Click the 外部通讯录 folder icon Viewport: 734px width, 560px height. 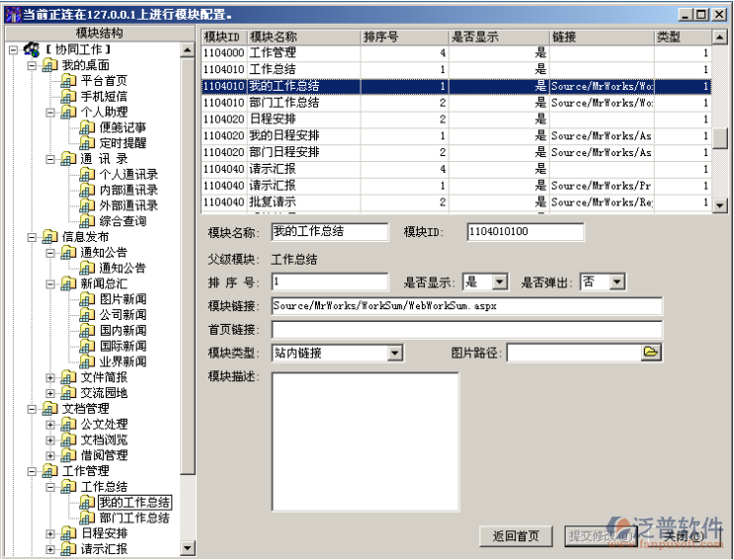(87, 205)
